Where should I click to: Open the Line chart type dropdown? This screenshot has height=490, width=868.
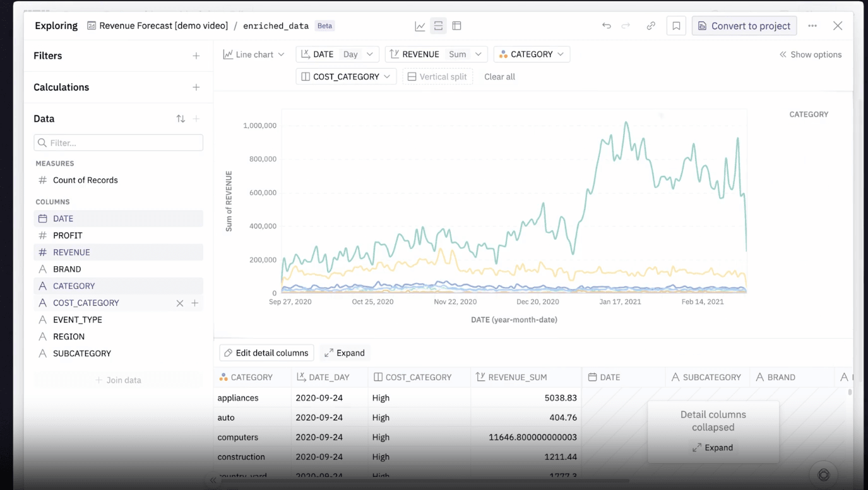pos(254,55)
